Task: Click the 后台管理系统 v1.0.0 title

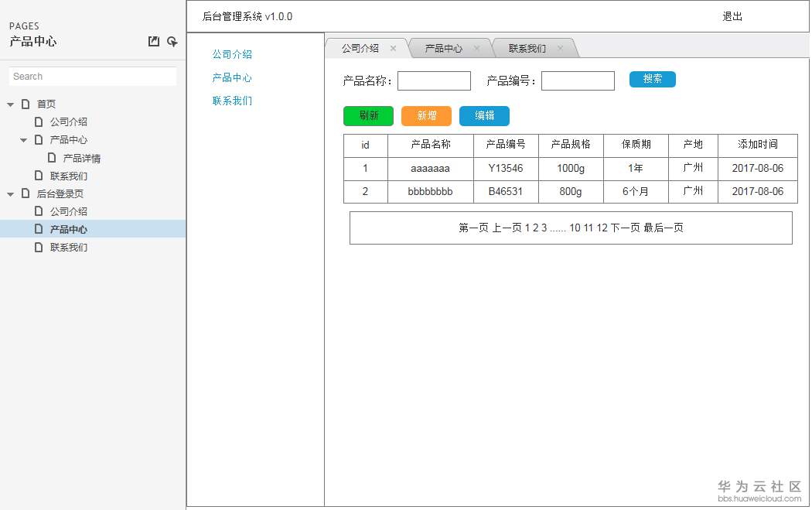Action: 247,16
